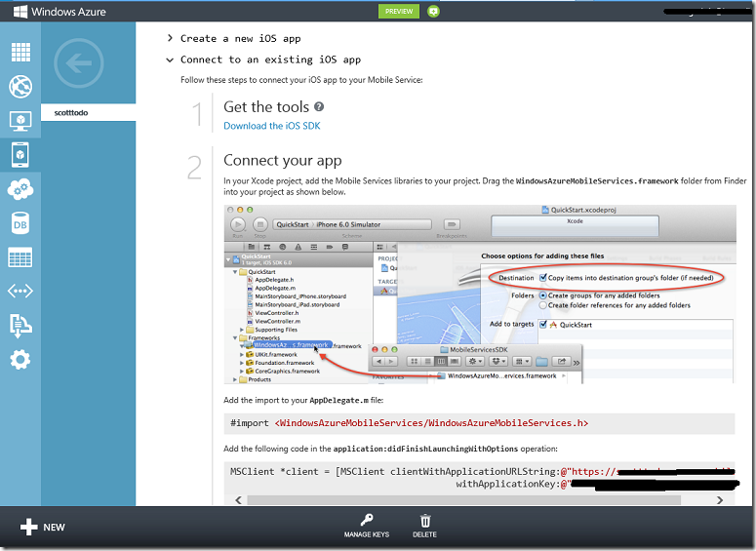Click the Breakpoints button in Xcode screenshot
The width and height of the screenshot is (756, 551).
point(452,224)
